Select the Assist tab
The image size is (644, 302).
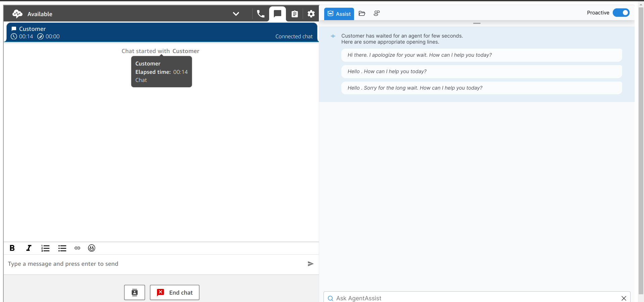(339, 14)
